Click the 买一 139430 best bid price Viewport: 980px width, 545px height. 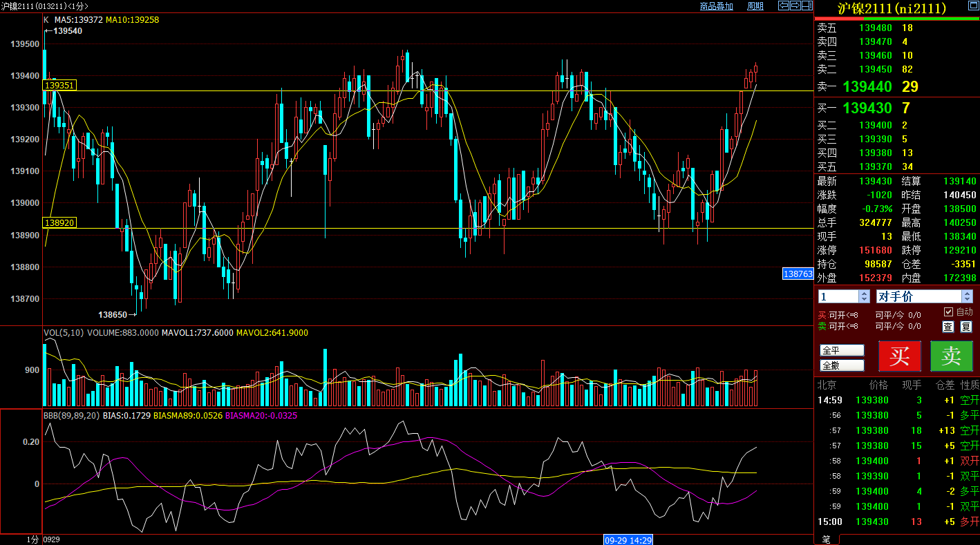coord(867,108)
